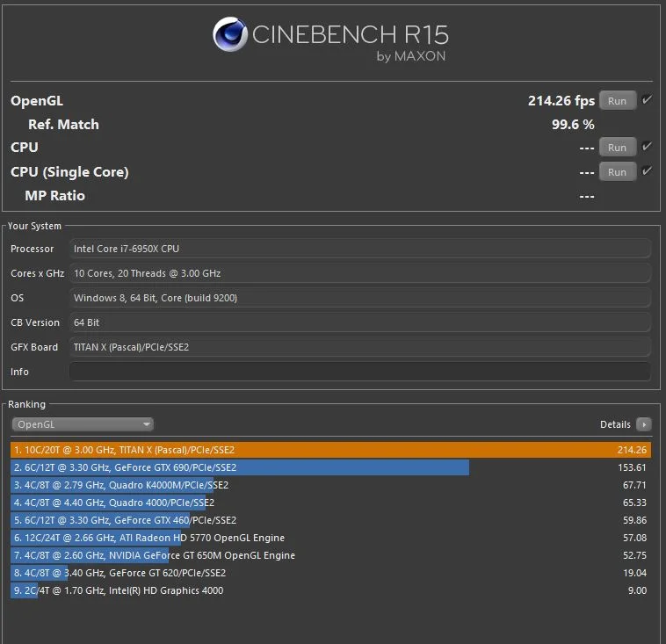This screenshot has height=644, width=666.
Task: Click the 214.26 fps OpenGL score
Action: [561, 101]
